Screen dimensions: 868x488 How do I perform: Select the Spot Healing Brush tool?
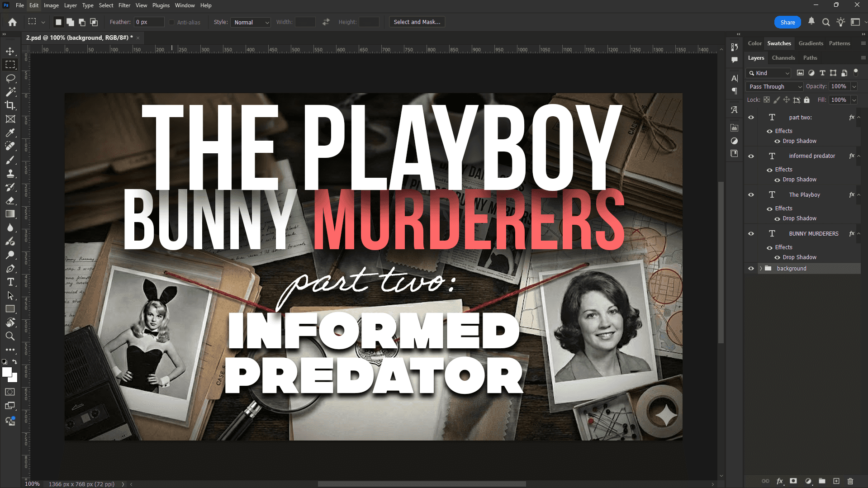click(10, 146)
